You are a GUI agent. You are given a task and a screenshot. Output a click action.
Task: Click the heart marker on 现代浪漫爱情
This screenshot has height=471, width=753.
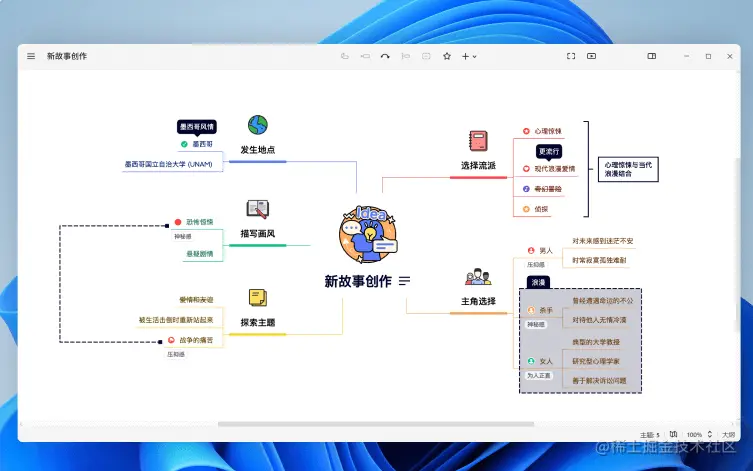[x=526, y=169]
